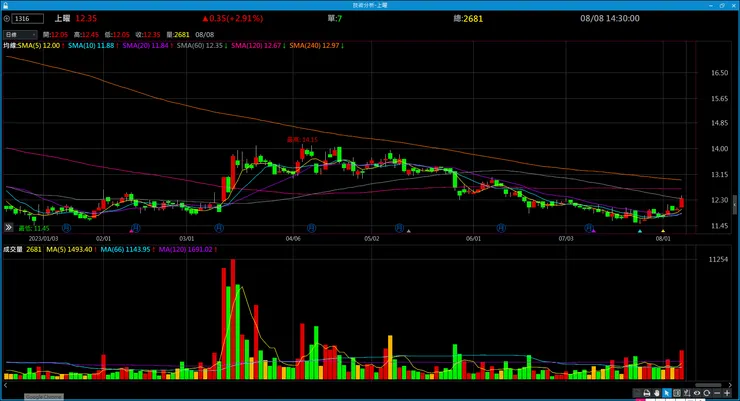The image size is (740, 401).
Task: Click month marker after 02/01
Action: click(x=136, y=228)
